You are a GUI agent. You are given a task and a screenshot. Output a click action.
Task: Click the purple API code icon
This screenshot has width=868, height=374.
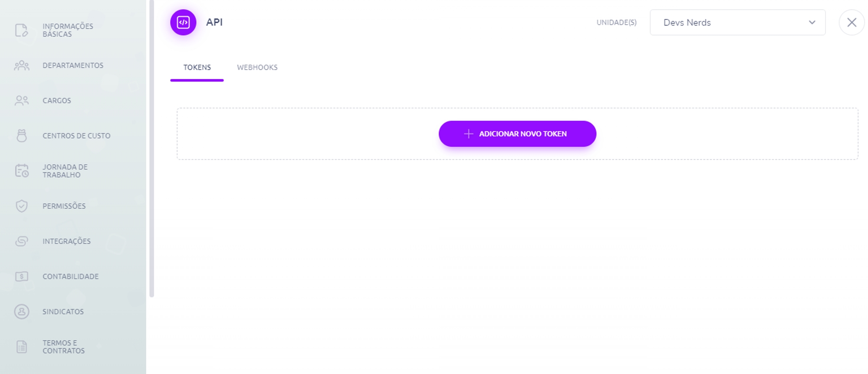click(183, 22)
